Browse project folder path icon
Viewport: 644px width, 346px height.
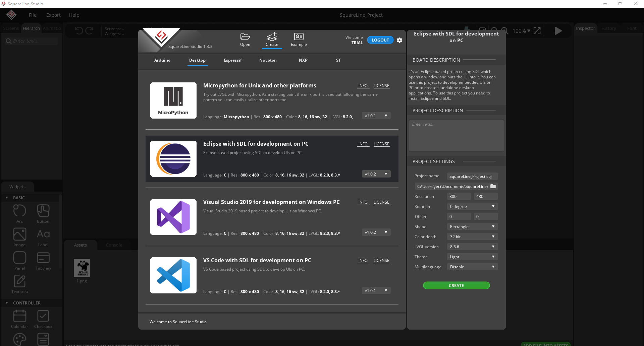pos(493,186)
